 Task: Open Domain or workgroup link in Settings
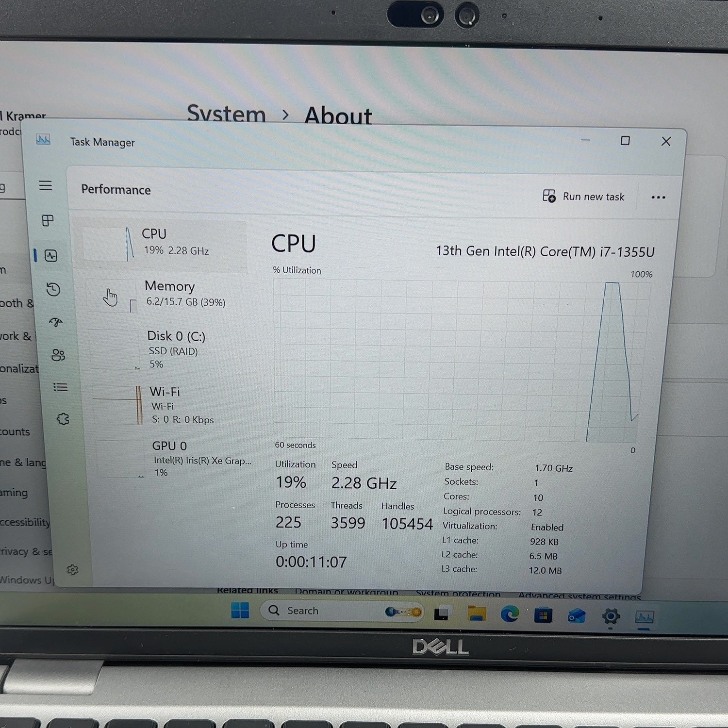click(347, 592)
